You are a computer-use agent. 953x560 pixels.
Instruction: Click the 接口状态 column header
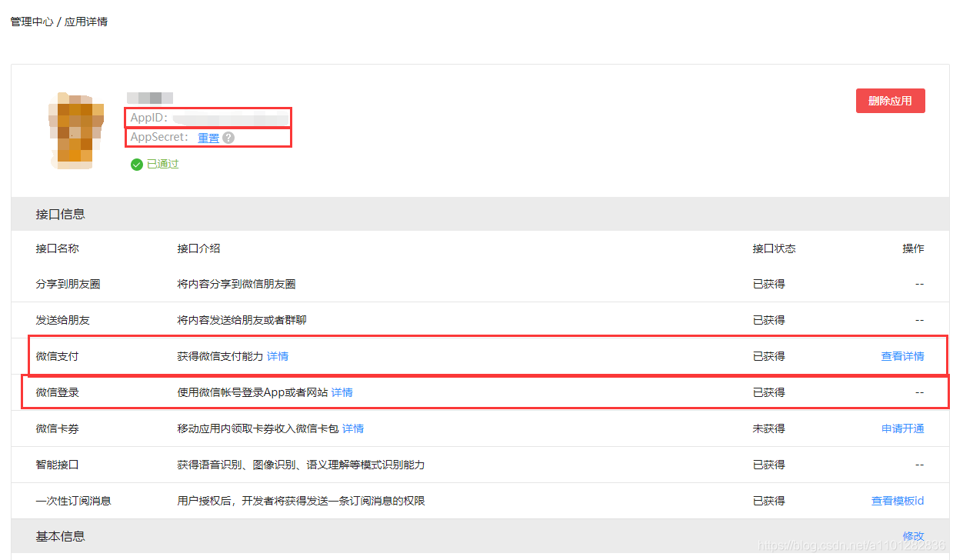[774, 248]
